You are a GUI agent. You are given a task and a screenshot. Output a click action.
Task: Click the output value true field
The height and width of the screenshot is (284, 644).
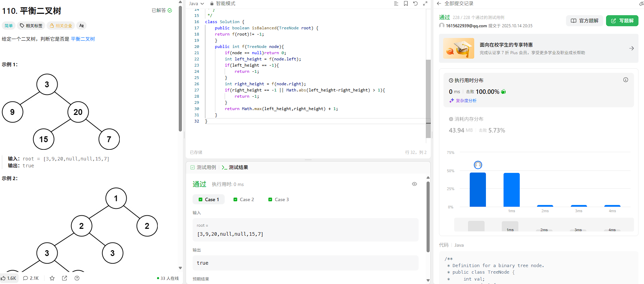pyautogui.click(x=305, y=263)
